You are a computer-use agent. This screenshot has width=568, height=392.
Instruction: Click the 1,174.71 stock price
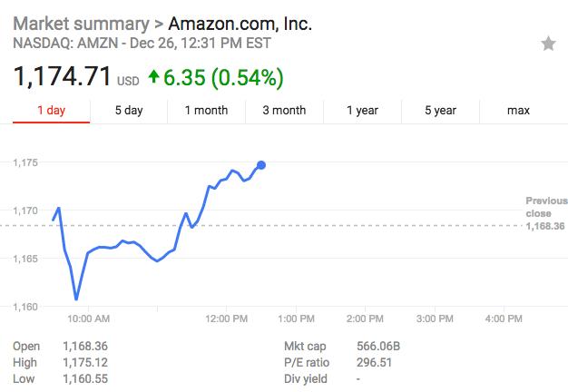pos(62,77)
